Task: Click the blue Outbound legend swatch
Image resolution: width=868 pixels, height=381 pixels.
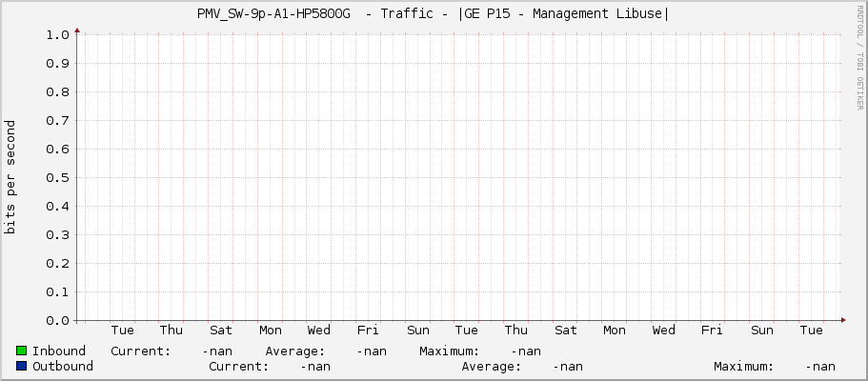Action: (x=22, y=366)
